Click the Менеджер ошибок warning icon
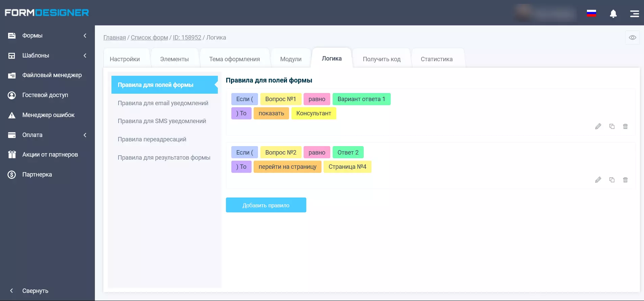 coord(12,115)
